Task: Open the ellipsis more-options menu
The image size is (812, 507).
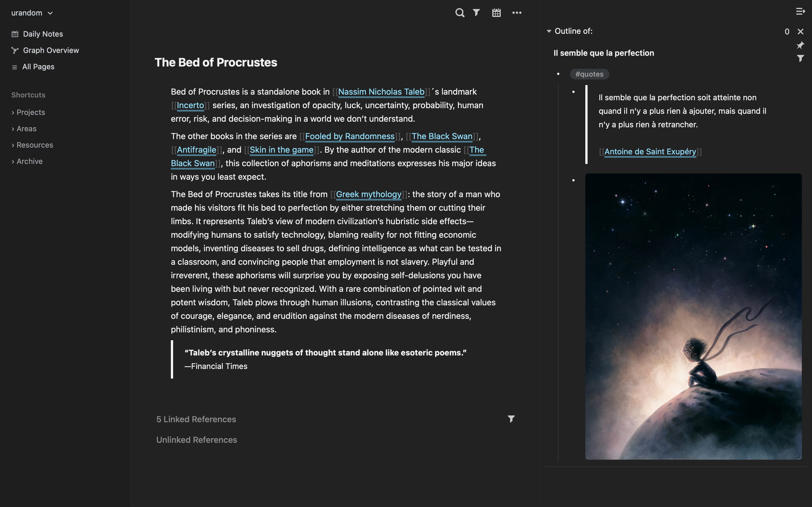Action: tap(517, 13)
